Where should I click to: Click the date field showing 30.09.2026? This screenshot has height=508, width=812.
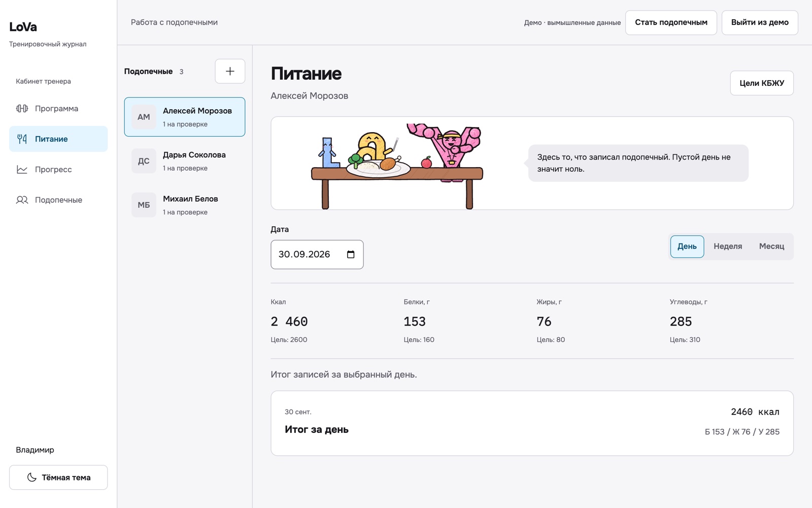pos(317,255)
